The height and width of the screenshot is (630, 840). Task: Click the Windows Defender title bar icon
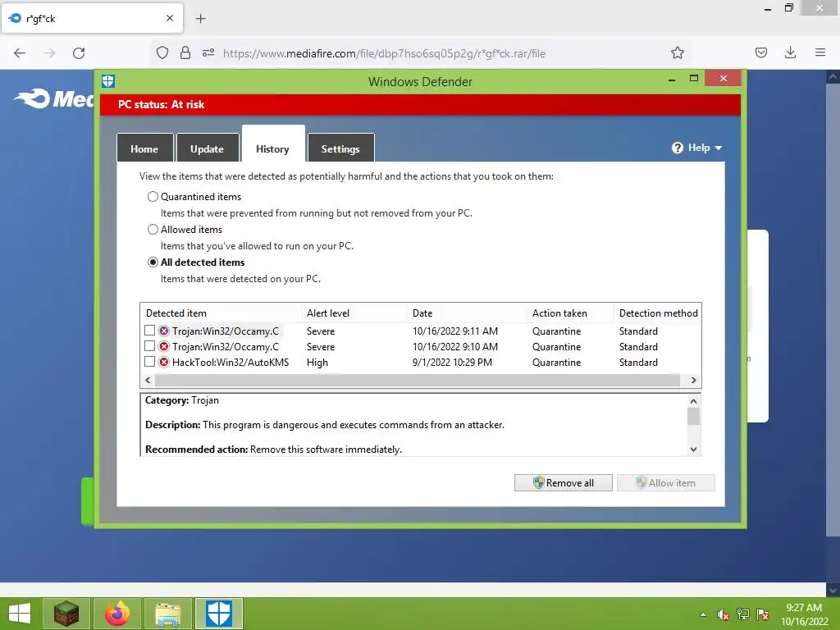pyautogui.click(x=108, y=81)
